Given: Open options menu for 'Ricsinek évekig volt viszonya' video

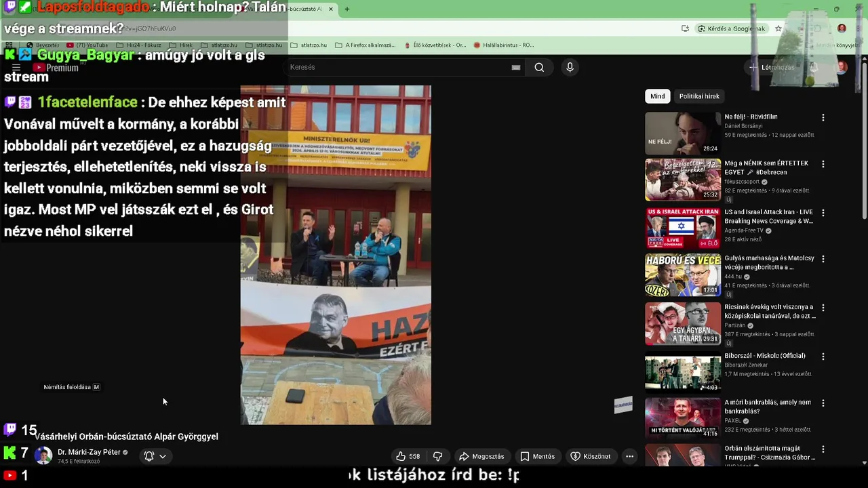Looking at the screenshot, I should tap(823, 307).
